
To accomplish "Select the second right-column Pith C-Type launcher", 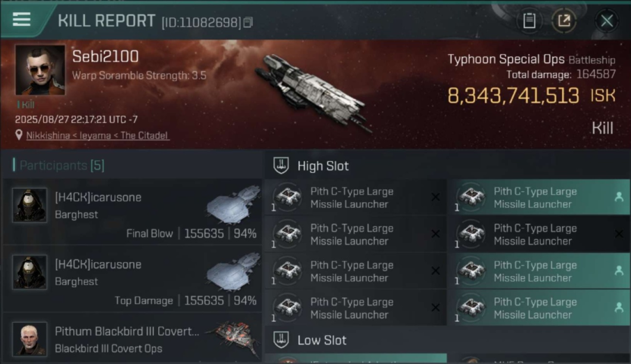I will (539, 234).
